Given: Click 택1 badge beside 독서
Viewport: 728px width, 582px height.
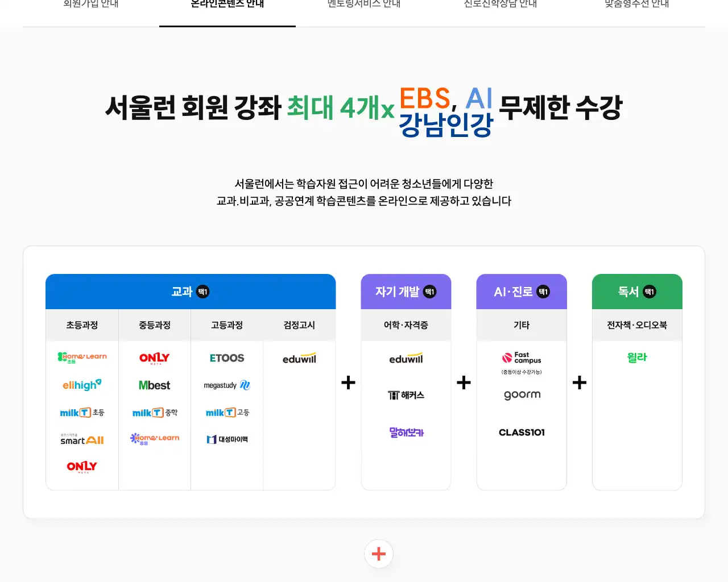Looking at the screenshot, I should 650,292.
